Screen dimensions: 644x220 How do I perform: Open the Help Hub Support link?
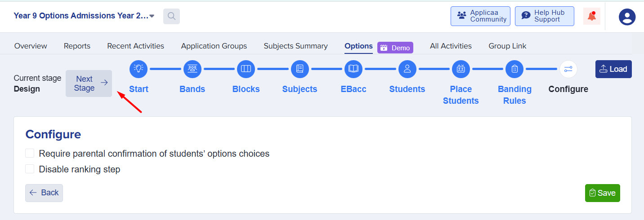coord(544,16)
